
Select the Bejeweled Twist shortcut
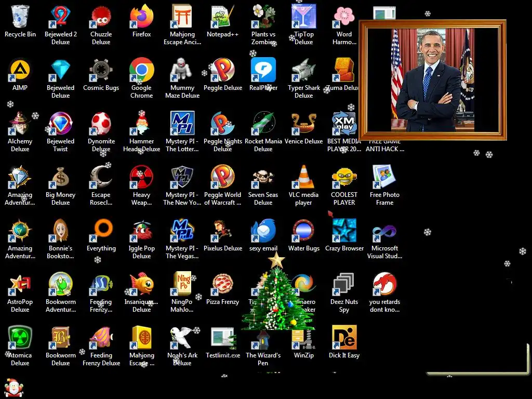(60, 124)
